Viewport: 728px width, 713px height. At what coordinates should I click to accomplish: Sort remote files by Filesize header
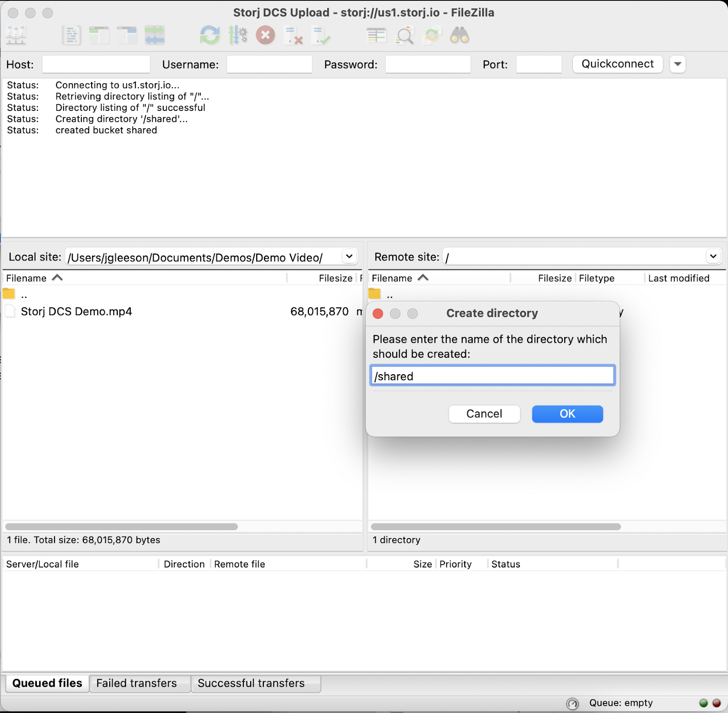coord(543,278)
